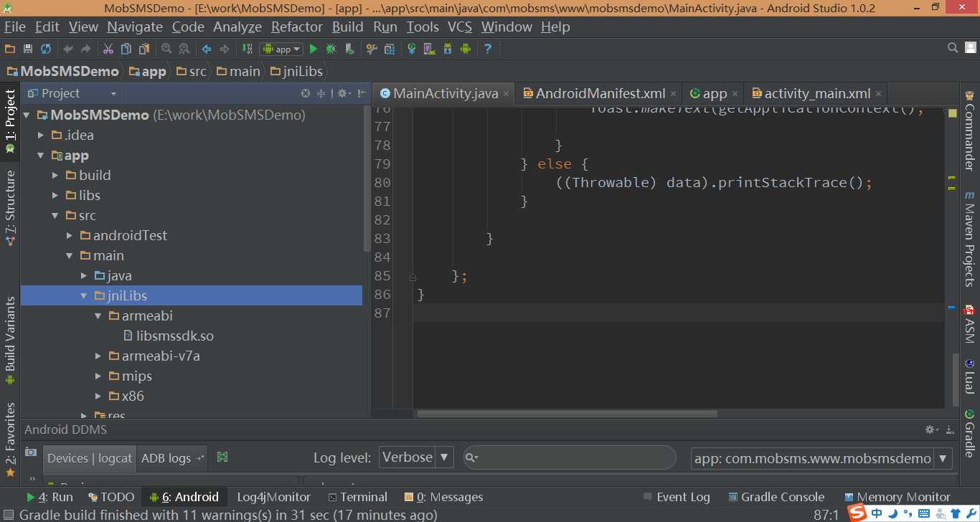
Task: Toggle the 6: Android tool window
Action: (184, 497)
